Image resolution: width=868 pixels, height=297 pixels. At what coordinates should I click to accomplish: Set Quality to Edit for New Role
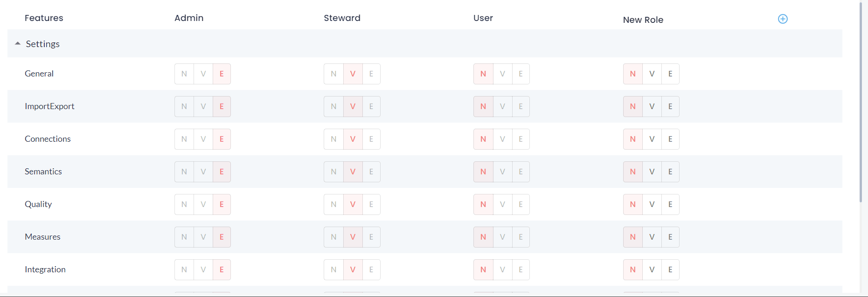pos(670,204)
